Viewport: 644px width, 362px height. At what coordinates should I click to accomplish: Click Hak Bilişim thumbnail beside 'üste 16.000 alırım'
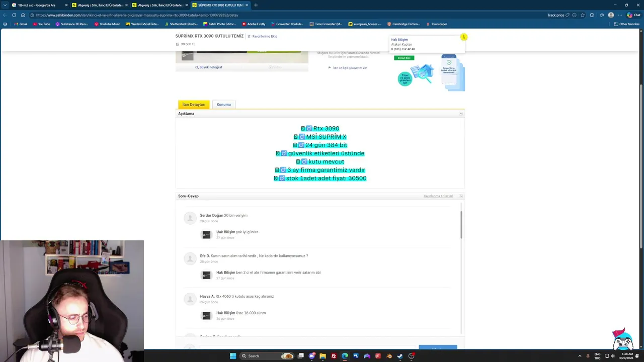pos(206,315)
